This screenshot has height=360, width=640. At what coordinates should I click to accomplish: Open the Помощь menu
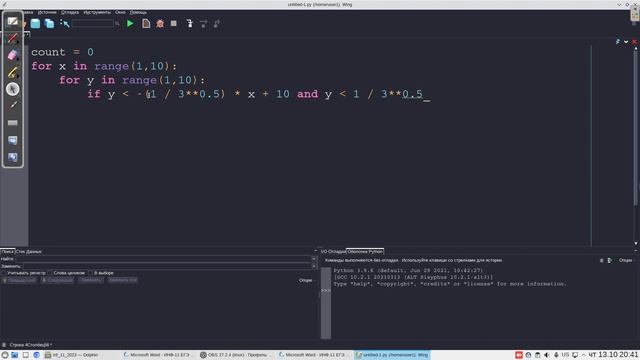138,12
